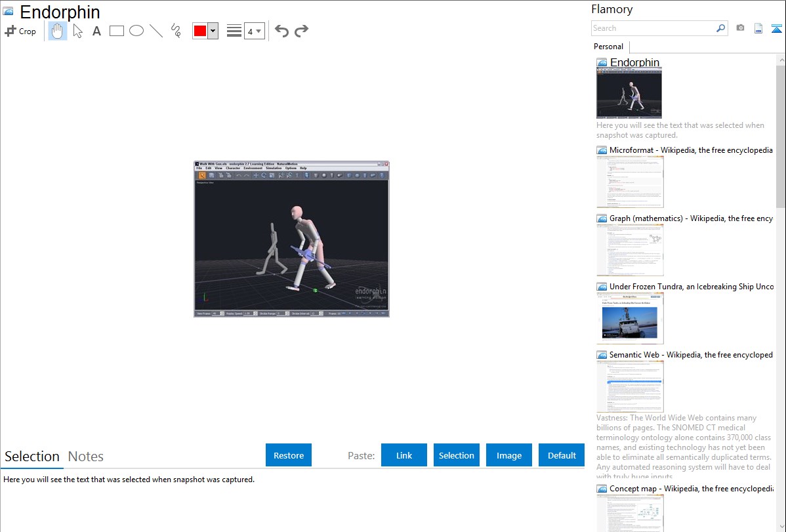
Task: Select the straight line tool
Action: click(156, 31)
